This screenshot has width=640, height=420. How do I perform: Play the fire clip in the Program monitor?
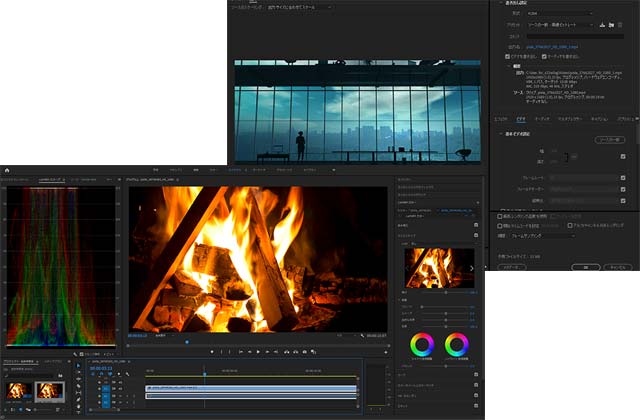(258, 352)
